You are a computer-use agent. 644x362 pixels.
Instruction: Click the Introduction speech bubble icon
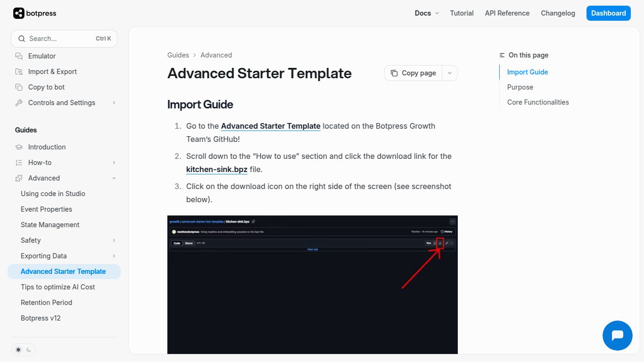click(x=18, y=147)
